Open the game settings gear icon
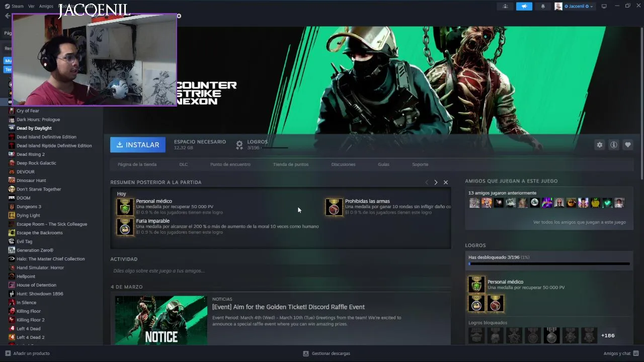644x362 pixels. click(x=599, y=145)
